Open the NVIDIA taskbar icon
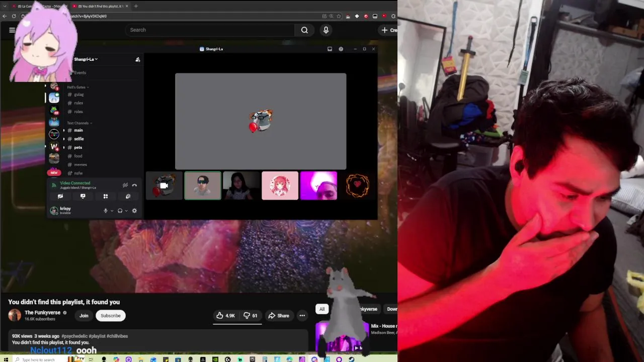The image size is (644, 362). coord(215,359)
